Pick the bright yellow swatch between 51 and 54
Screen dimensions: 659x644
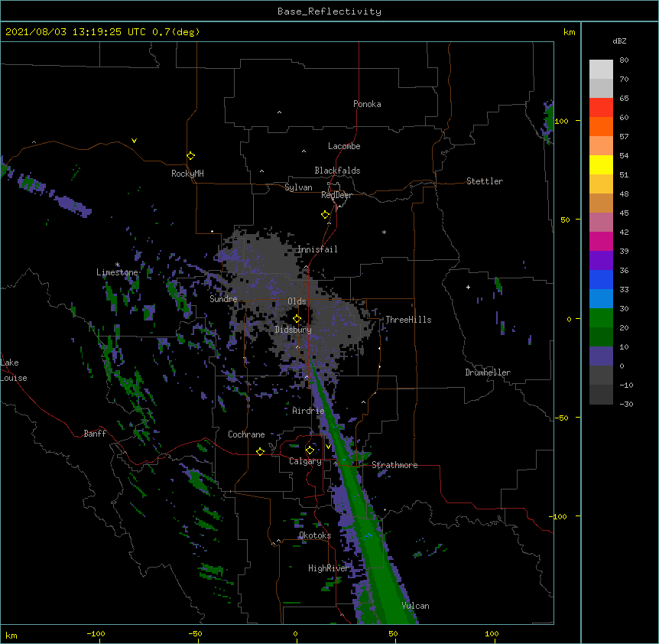coord(601,164)
